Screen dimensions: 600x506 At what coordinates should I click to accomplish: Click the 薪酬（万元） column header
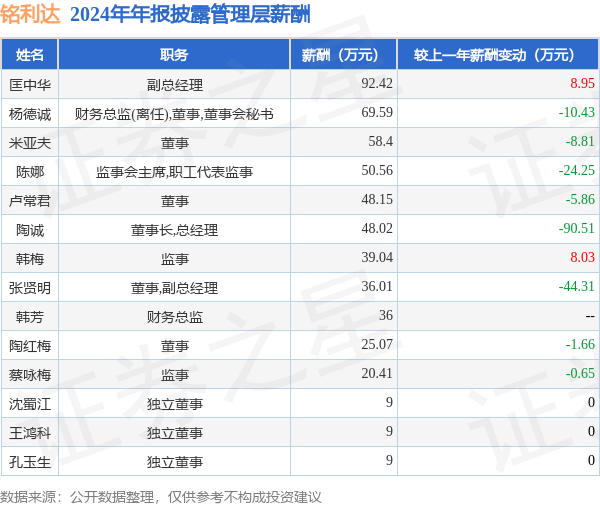343,55
